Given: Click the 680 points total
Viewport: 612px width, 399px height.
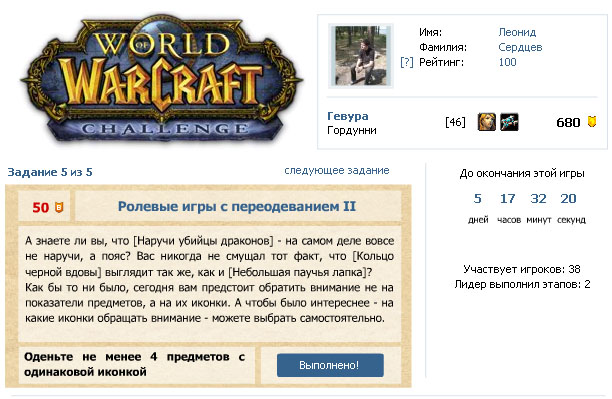Looking at the screenshot, I should pyautogui.click(x=568, y=123).
